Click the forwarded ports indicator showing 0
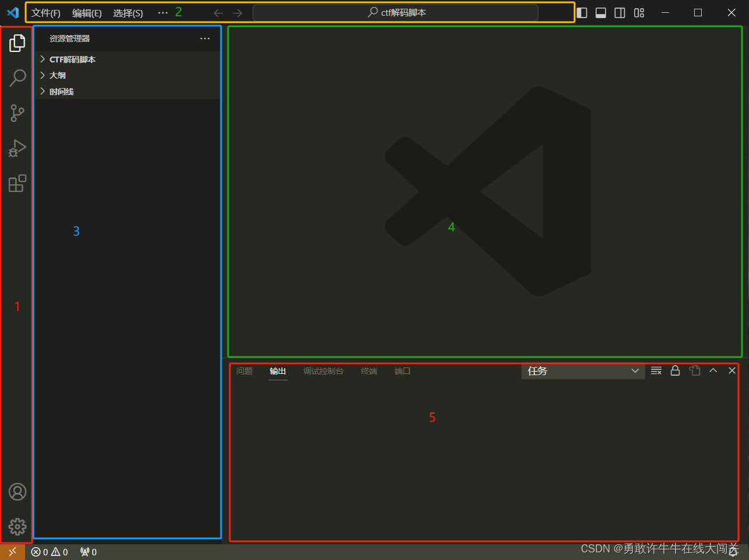The height and width of the screenshot is (560, 749). point(89,552)
